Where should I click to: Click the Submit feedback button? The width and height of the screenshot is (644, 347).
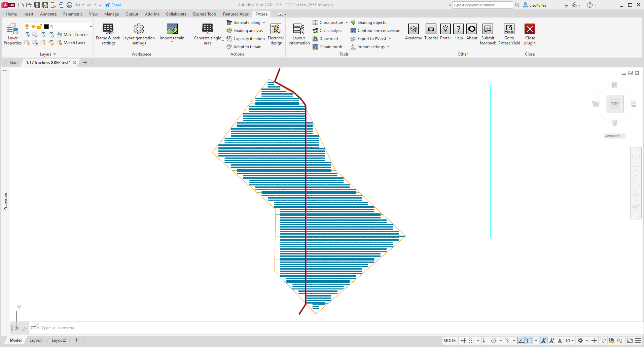click(x=488, y=34)
